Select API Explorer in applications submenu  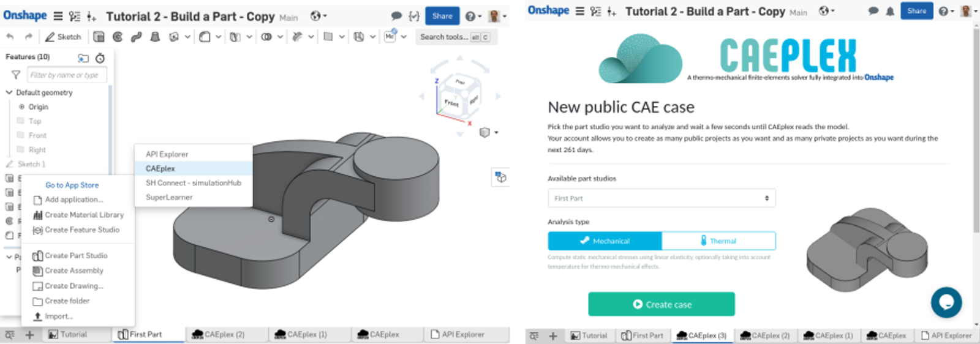(167, 154)
